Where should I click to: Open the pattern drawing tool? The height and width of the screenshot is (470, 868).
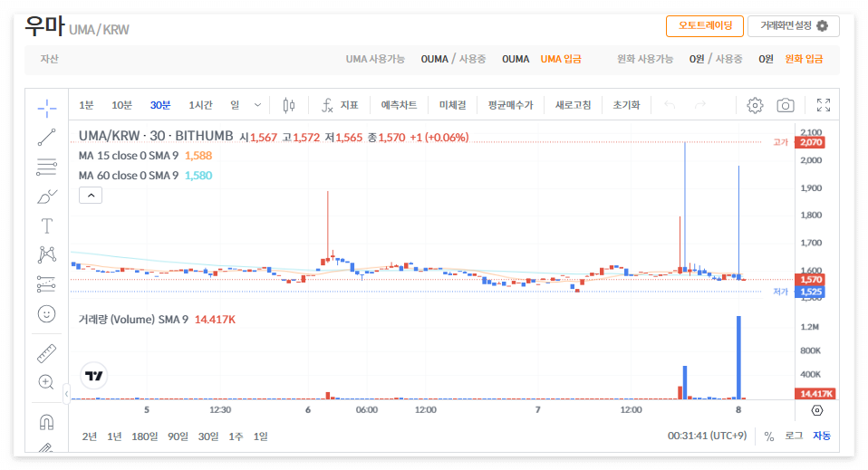[x=47, y=254]
